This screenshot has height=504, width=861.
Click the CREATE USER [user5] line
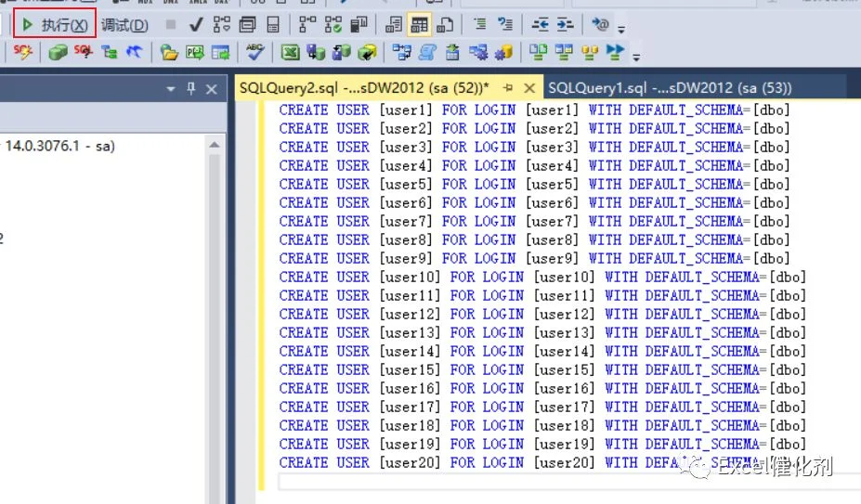(534, 184)
